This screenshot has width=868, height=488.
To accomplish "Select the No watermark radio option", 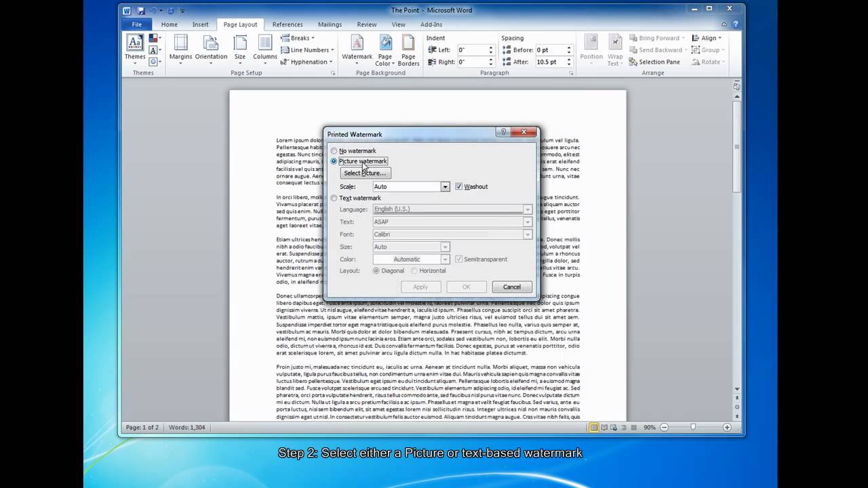I will click(x=353, y=151).
